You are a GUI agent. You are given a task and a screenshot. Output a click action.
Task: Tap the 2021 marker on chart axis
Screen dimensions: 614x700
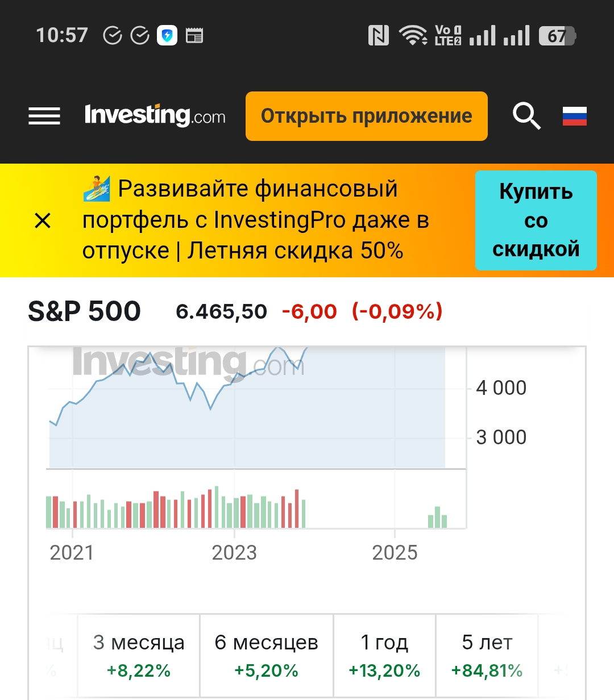(x=72, y=552)
